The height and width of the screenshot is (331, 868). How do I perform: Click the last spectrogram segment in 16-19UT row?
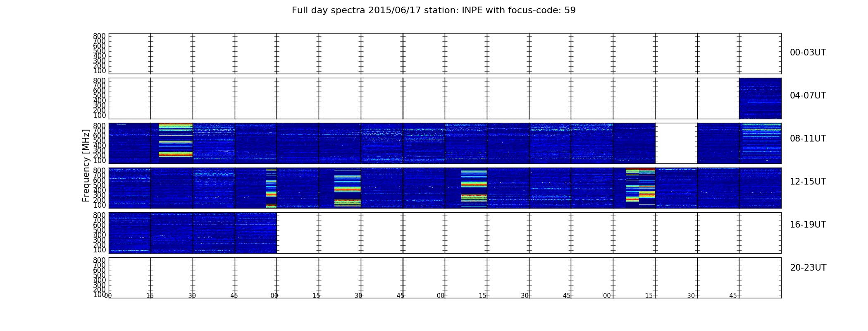click(x=256, y=233)
